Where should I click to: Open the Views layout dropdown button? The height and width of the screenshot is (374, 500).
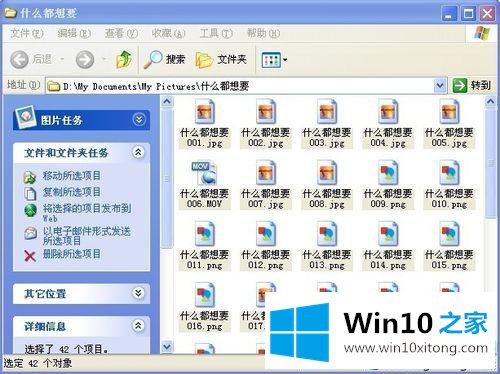274,60
